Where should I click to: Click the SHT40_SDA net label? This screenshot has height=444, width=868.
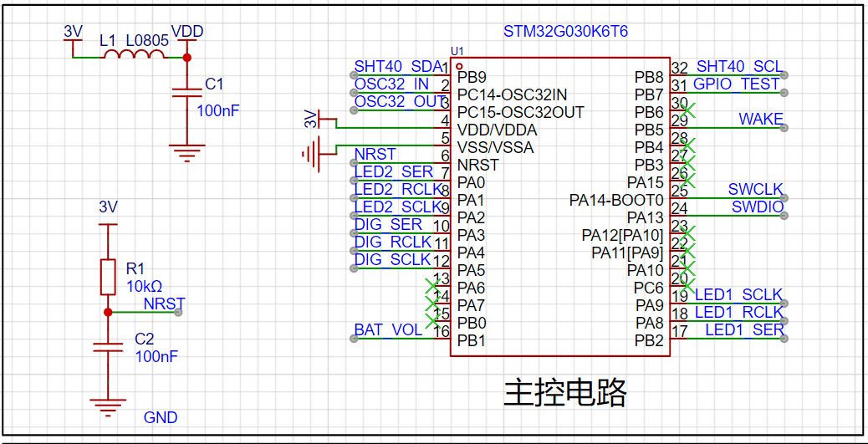(398, 67)
